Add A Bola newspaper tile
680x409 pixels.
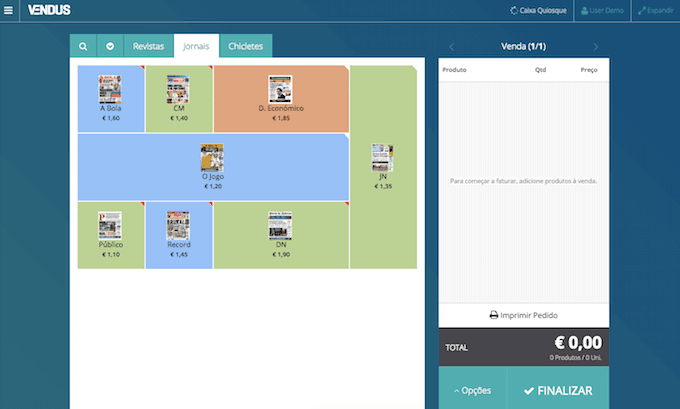tap(111, 99)
